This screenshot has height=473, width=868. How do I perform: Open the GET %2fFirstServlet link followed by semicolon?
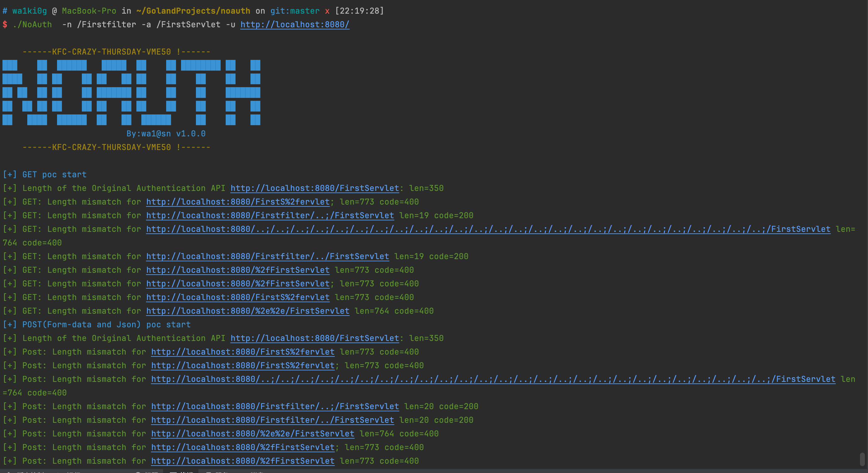coord(237,284)
